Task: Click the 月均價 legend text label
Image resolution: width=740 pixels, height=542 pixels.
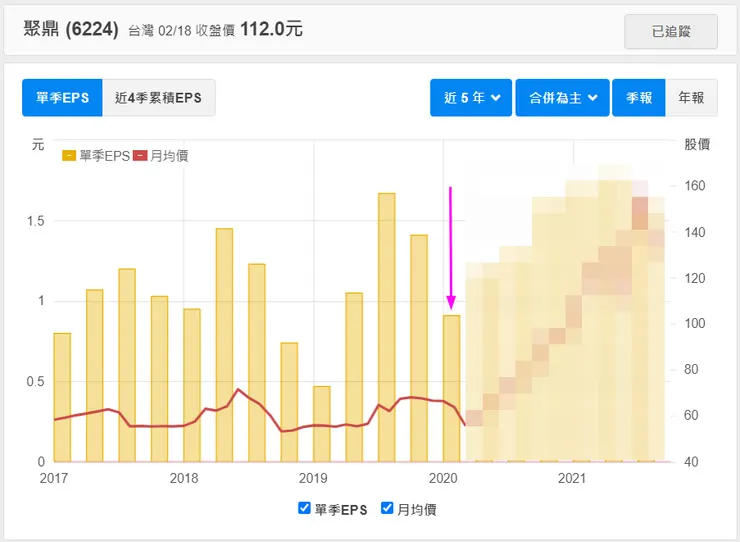Action: [x=169, y=156]
